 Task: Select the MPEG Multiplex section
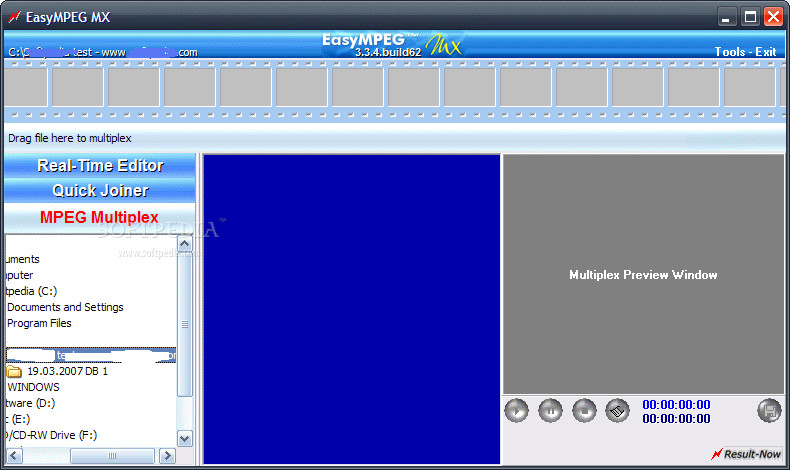(99, 217)
